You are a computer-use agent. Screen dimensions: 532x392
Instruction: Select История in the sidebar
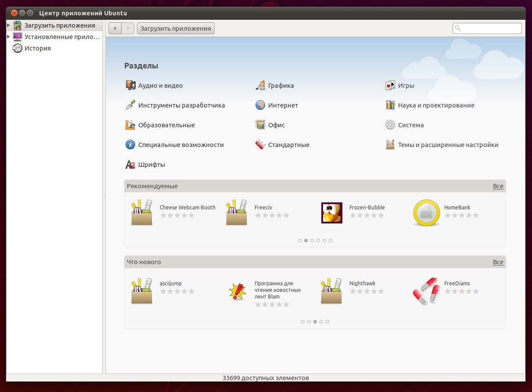click(38, 48)
